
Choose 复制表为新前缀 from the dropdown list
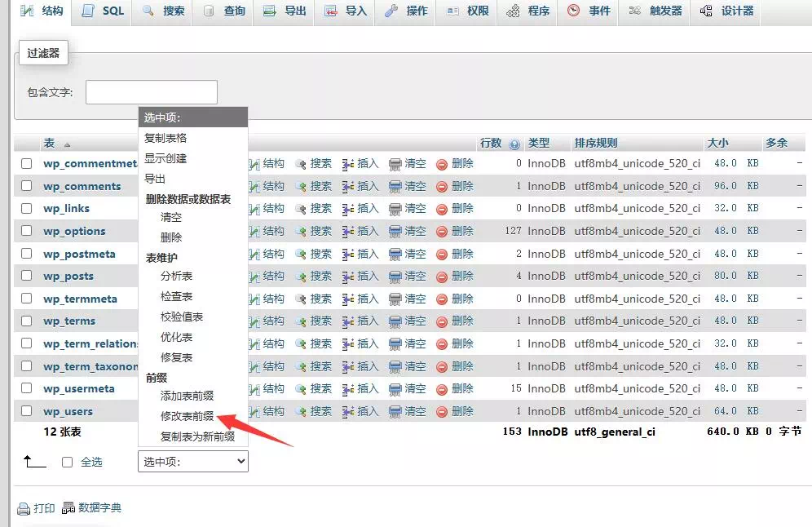[193, 436]
